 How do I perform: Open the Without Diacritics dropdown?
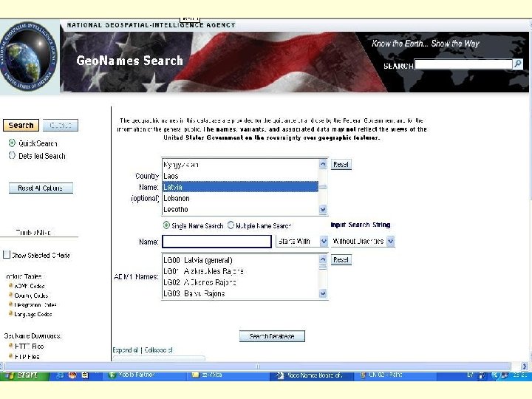[363, 241]
